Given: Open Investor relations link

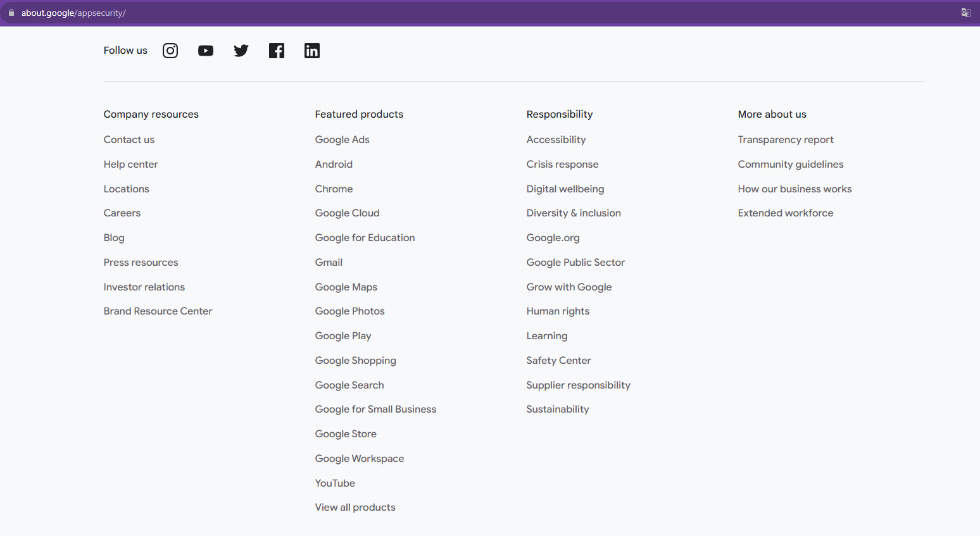Looking at the screenshot, I should click(144, 287).
